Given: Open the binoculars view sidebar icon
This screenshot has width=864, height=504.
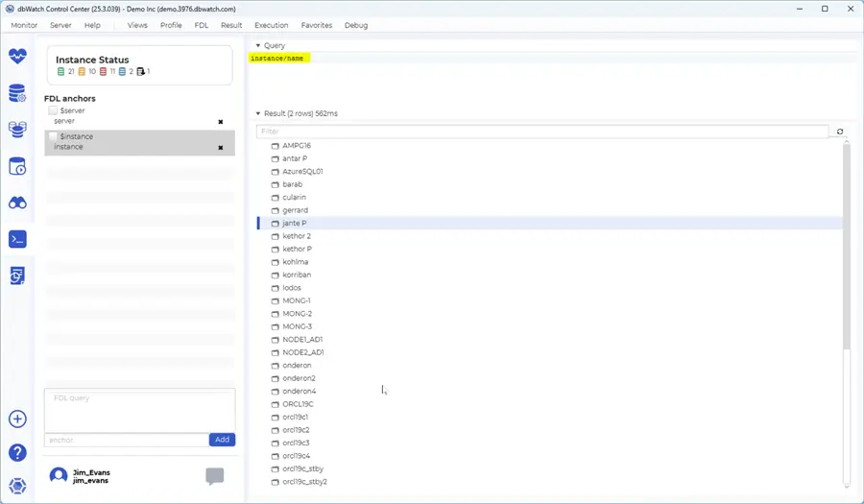Looking at the screenshot, I should point(17,203).
